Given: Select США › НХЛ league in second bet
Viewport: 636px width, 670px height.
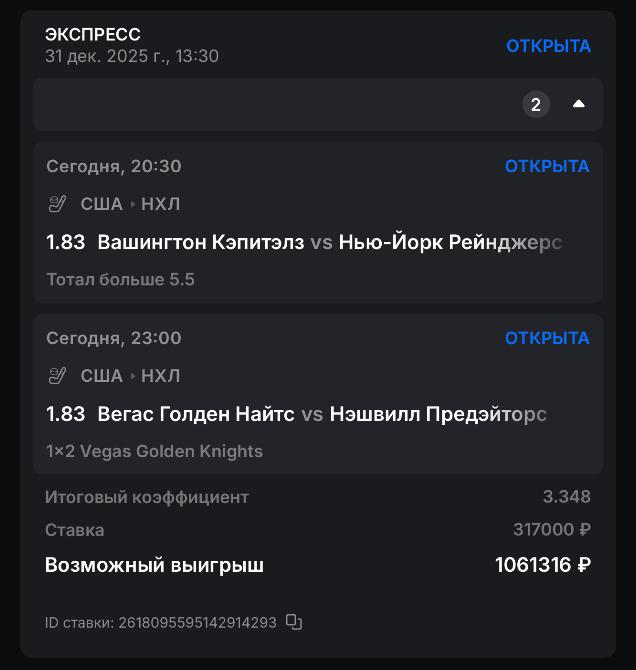Looking at the screenshot, I should coord(130,376).
